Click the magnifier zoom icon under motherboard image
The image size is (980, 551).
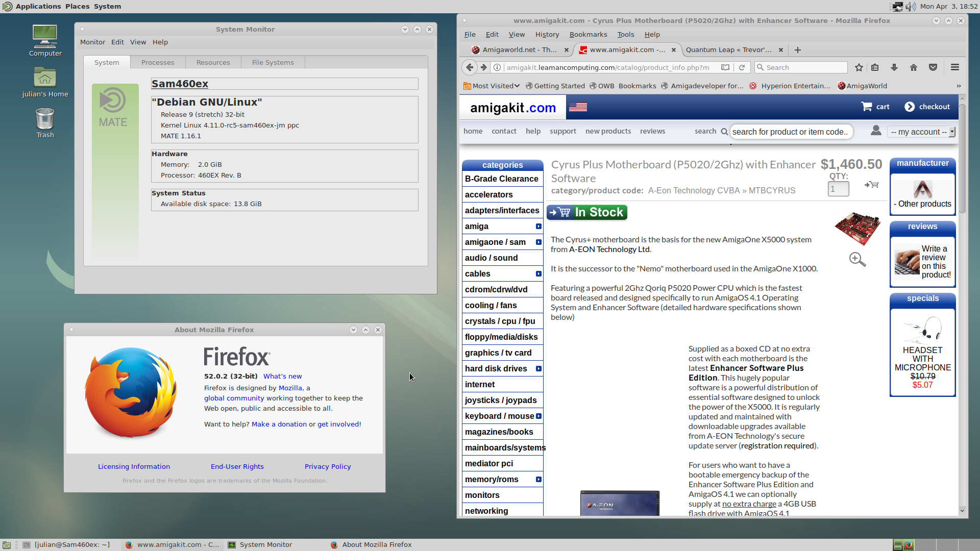click(x=857, y=259)
